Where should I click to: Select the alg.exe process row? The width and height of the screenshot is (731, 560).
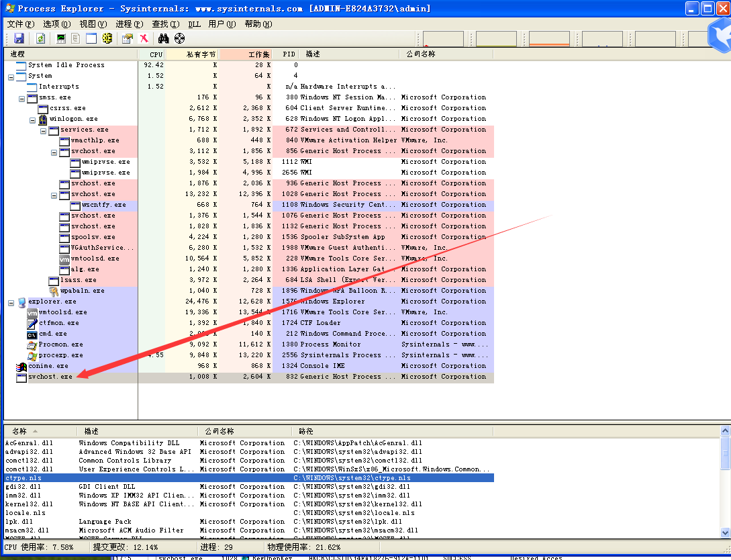(x=249, y=269)
